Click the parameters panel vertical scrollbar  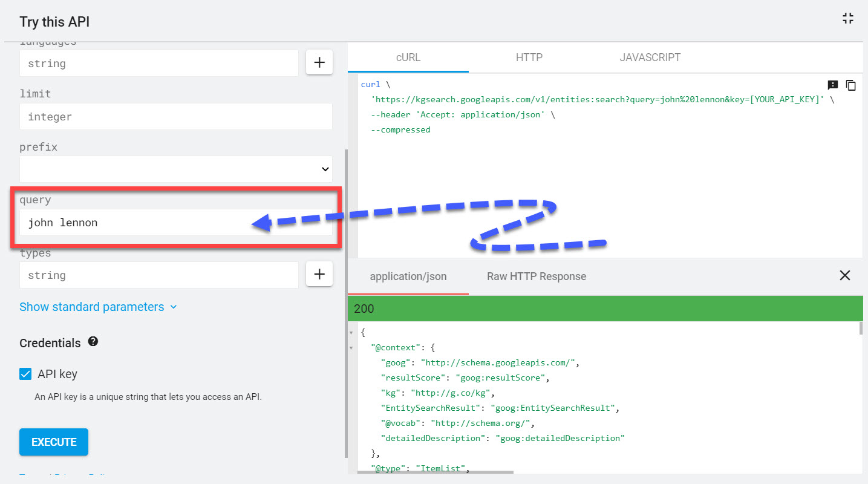pos(346,302)
